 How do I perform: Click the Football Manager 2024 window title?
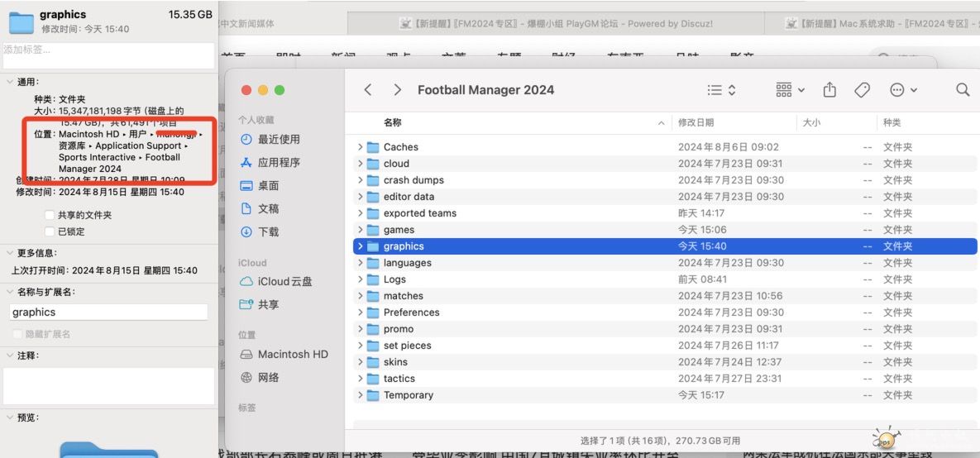(485, 90)
